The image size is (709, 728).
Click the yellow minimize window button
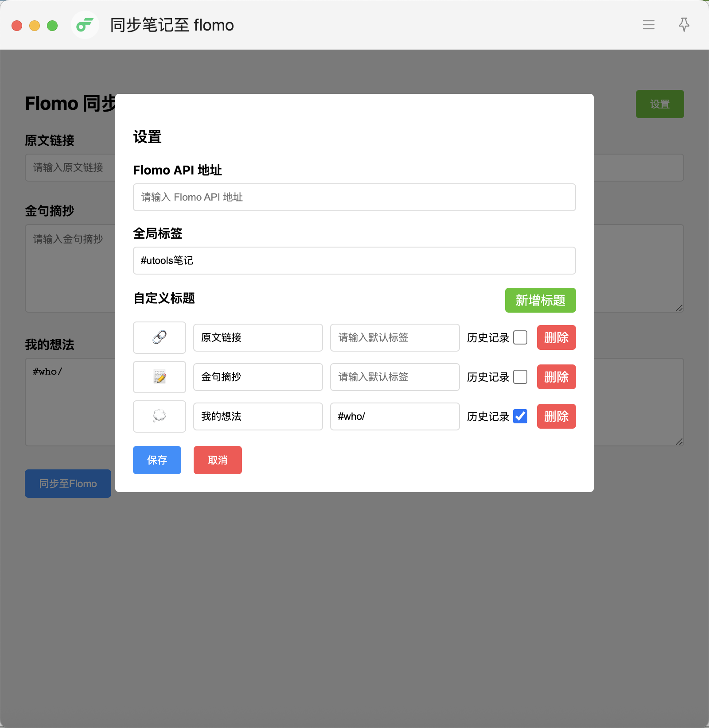click(35, 26)
